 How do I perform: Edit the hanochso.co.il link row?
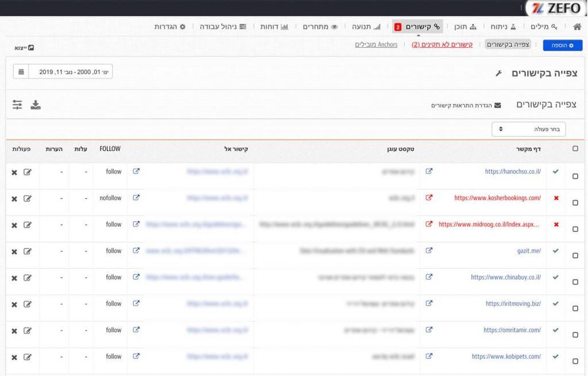28,172
